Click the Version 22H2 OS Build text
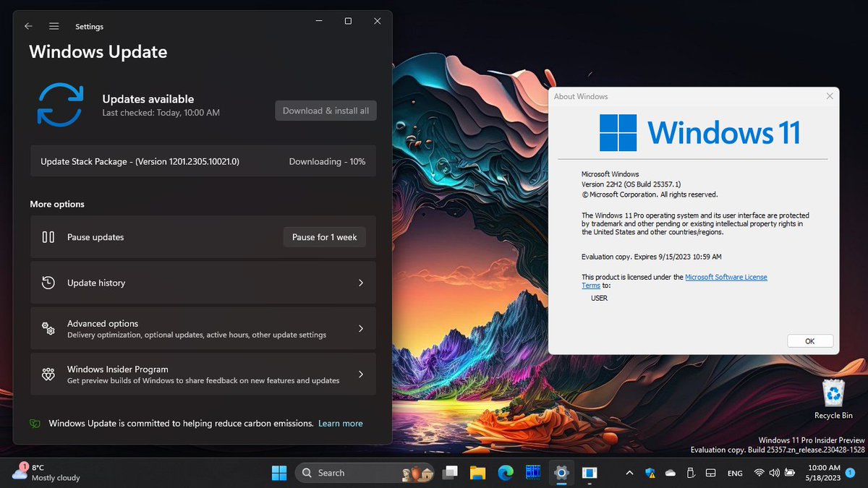Image resolution: width=868 pixels, height=488 pixels. click(x=631, y=184)
